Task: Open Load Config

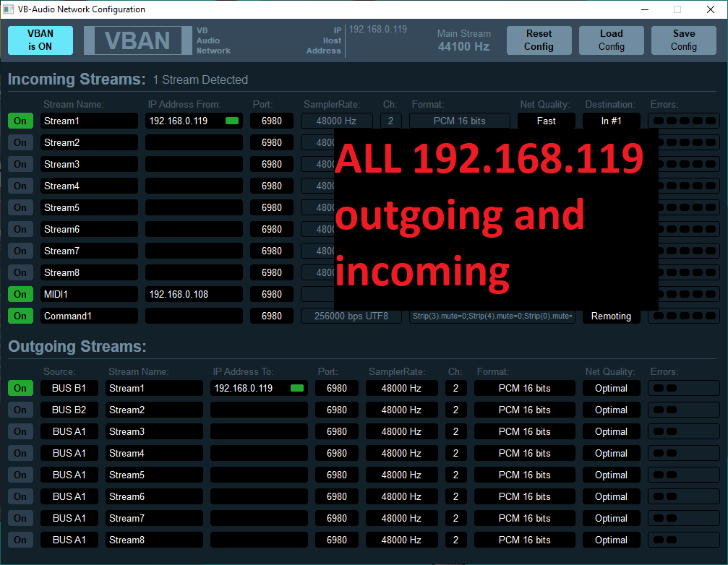Action: click(612, 40)
